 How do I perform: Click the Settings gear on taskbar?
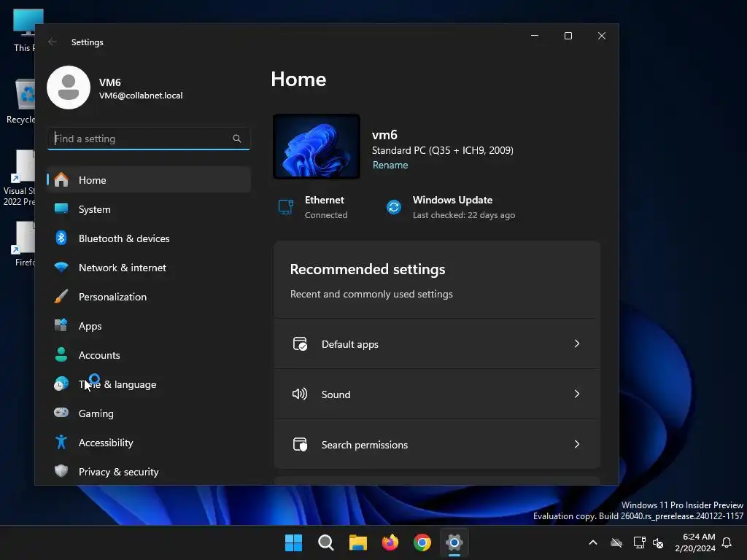click(x=454, y=542)
